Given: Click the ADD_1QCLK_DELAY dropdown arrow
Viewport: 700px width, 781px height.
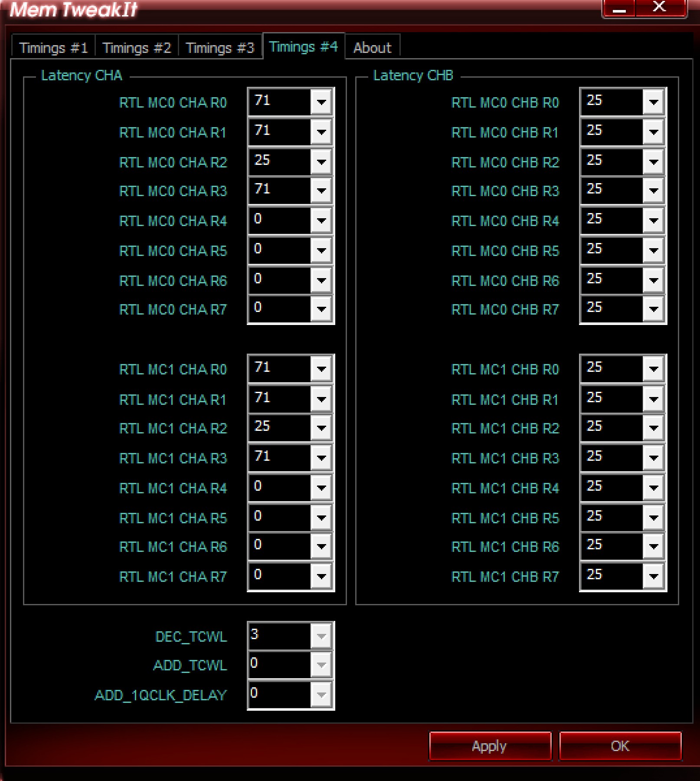Looking at the screenshot, I should [x=321, y=695].
